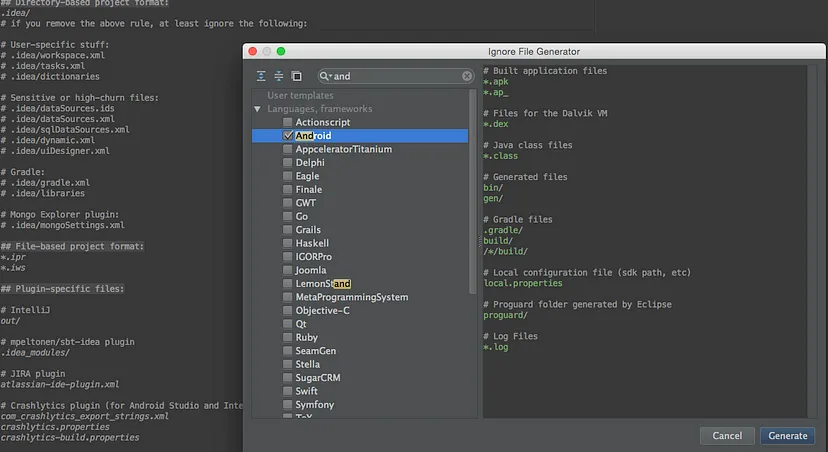The image size is (828, 452).
Task: Click '# Gradle files' comment in preview
Action: coord(518,219)
